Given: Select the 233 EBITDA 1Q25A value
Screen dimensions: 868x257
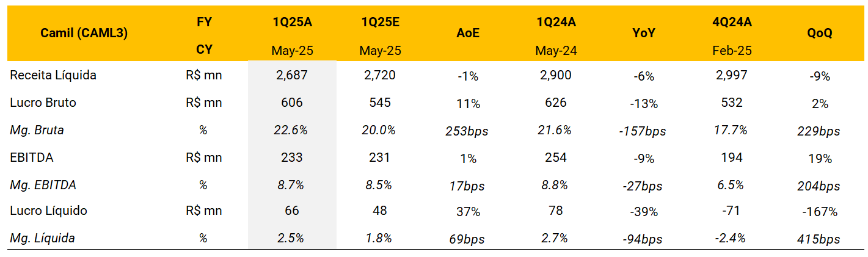Looking at the screenshot, I should tap(292, 157).
